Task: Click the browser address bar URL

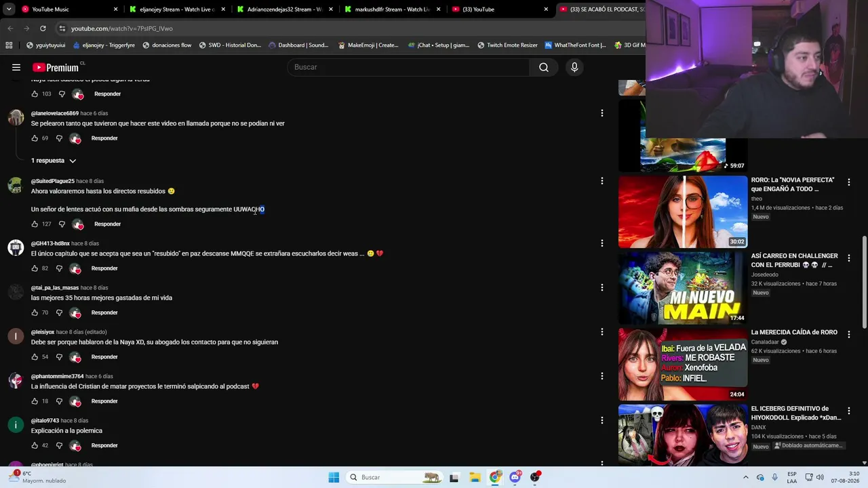Action: (122, 28)
